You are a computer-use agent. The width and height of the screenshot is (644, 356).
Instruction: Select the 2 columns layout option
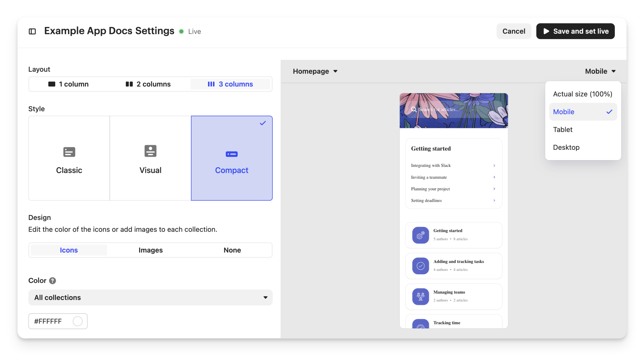pyautogui.click(x=148, y=84)
